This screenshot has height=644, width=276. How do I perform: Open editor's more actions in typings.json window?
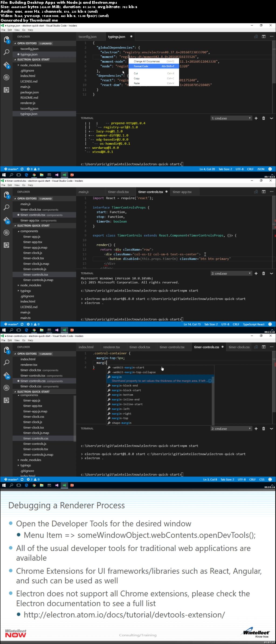(271, 37)
